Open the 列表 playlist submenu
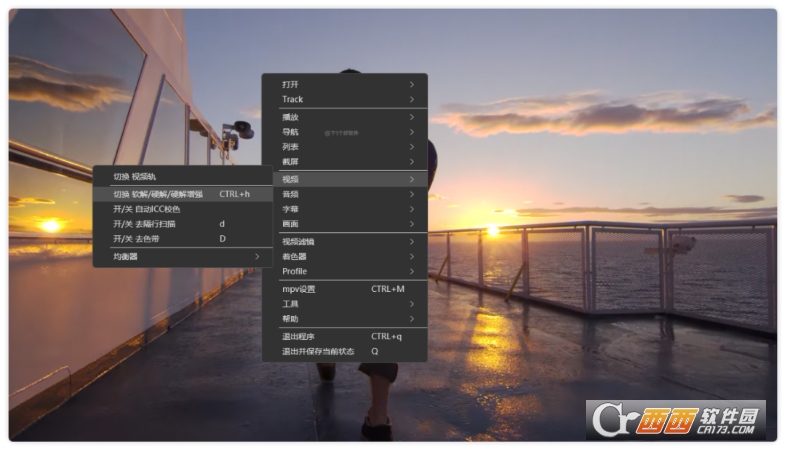The image size is (786, 450). point(344,147)
